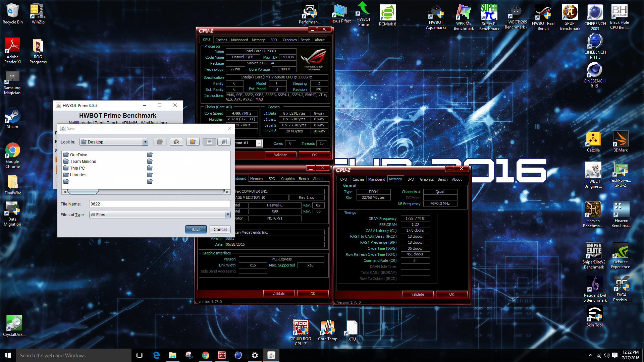This screenshot has width=644, height=362.
Task: Open Windows Start menu
Action: pyautogui.click(x=8, y=355)
